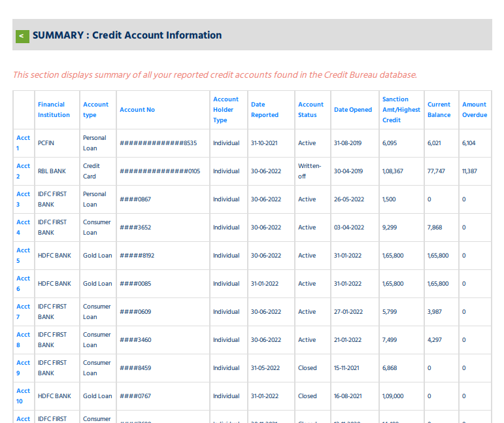View Acct 5 gold loan details

point(23,256)
